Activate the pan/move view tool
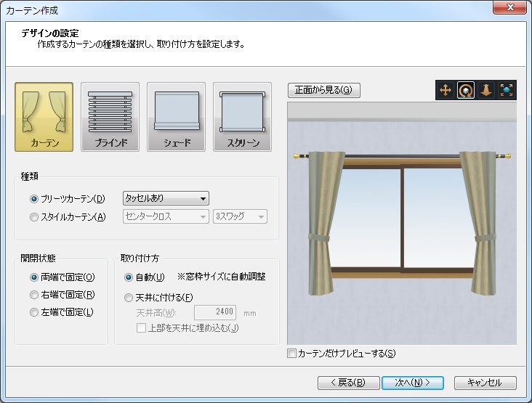The width and height of the screenshot is (532, 403). point(445,90)
